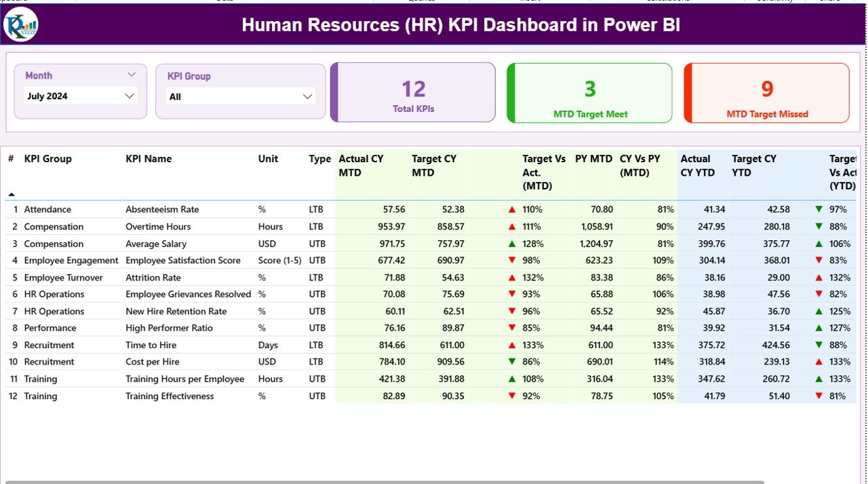Click the 12 Total KPIs card

[413, 92]
